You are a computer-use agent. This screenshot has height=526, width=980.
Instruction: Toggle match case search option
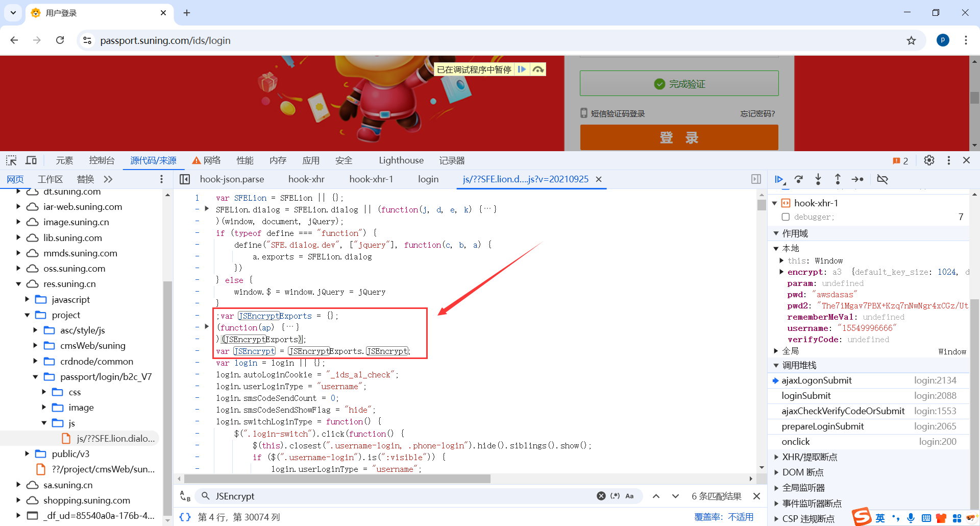629,496
